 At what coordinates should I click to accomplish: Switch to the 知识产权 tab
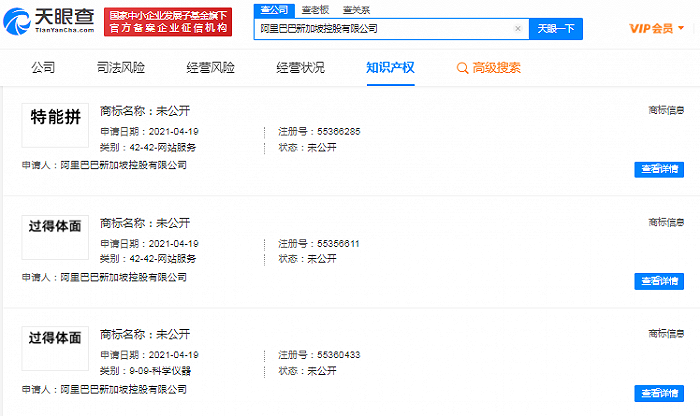[x=391, y=68]
